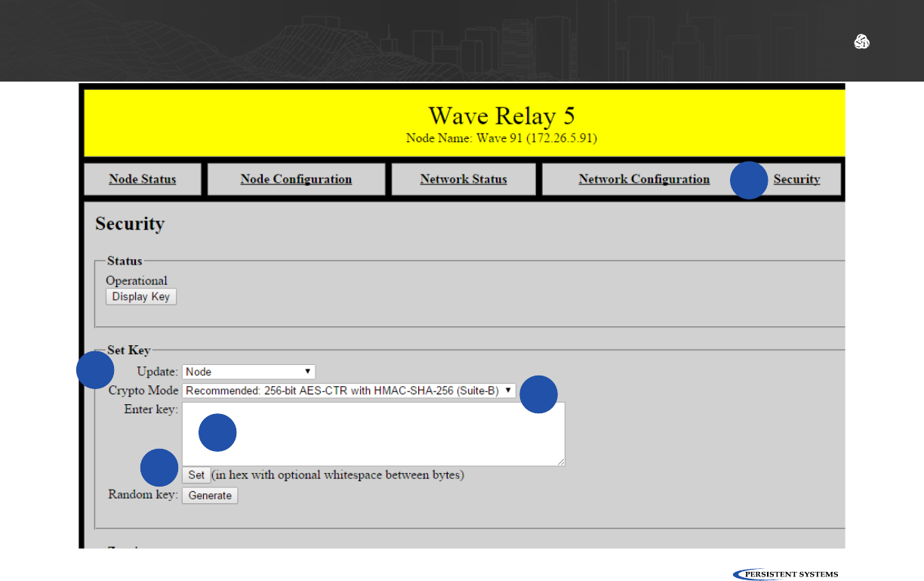Click the Set Key section label

pos(129,350)
